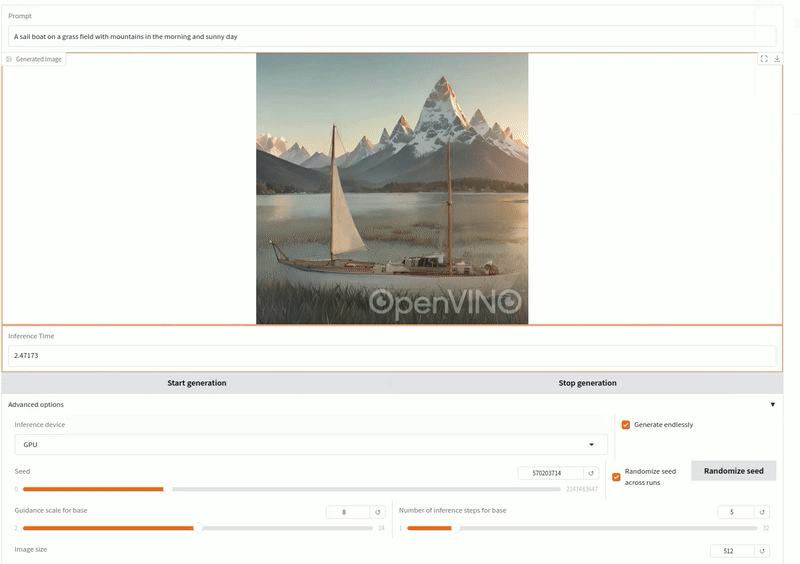Click the Inference device label
This screenshot has width=800, height=564.
coord(39,425)
